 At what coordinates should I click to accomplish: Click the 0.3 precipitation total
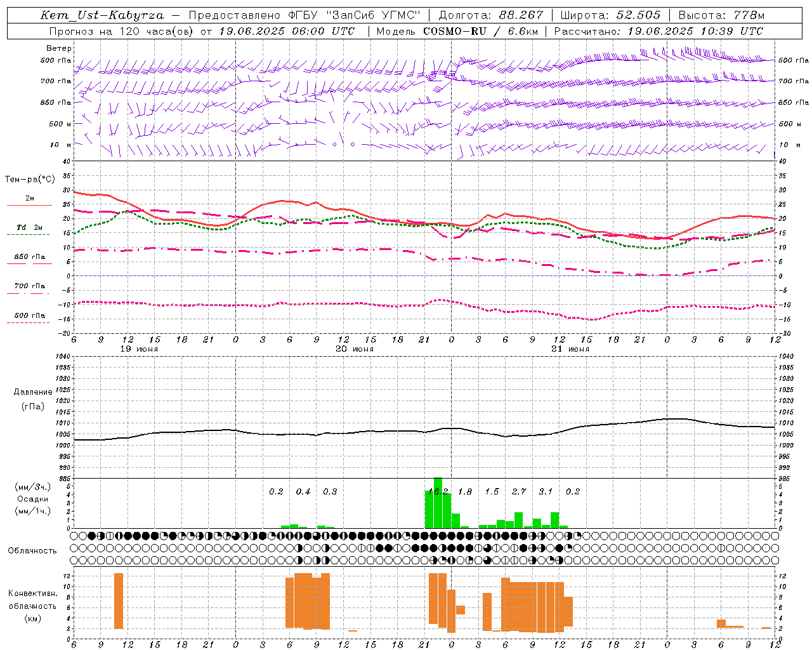click(330, 492)
